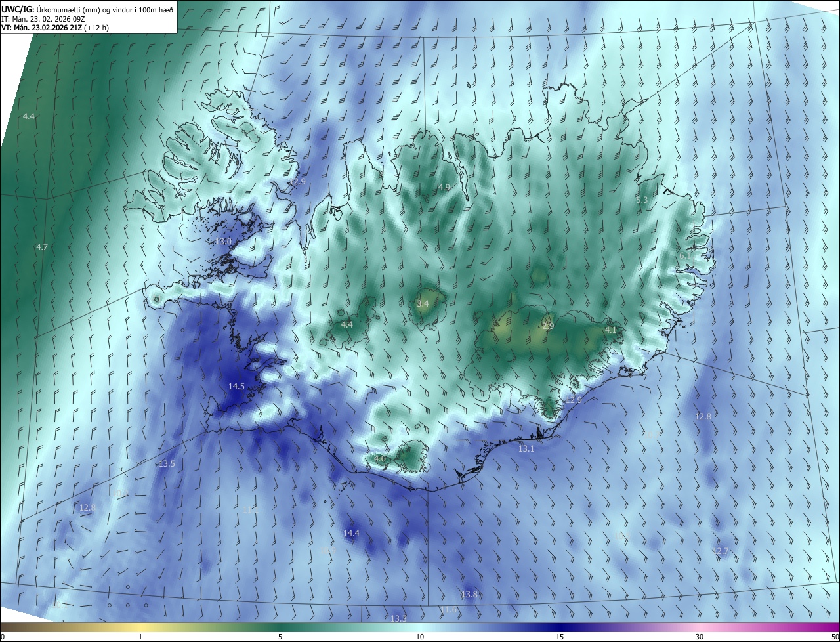Image resolution: width=840 pixels, height=642 pixels.
Task: Click the '14.4' value label
Action: tap(351, 533)
